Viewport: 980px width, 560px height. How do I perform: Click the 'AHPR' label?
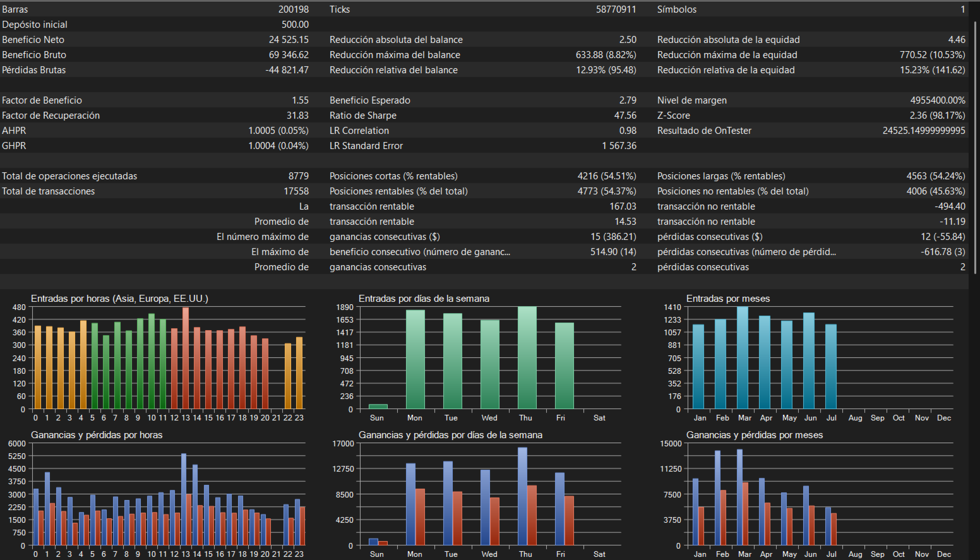point(14,131)
